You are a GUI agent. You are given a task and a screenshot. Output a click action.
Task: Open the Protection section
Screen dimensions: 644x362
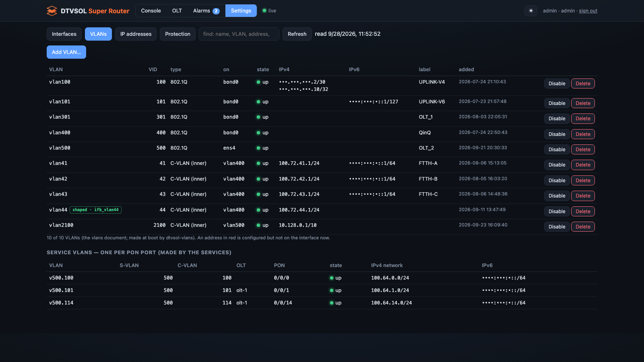(x=178, y=34)
